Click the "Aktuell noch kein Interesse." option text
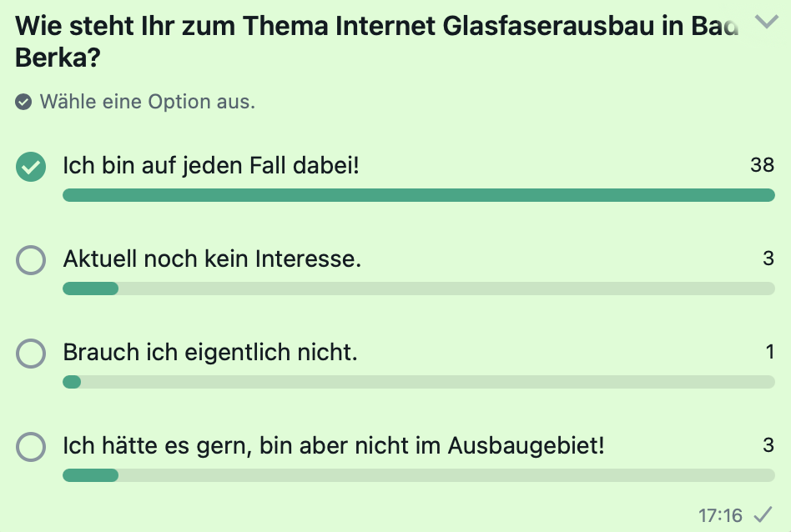Image resolution: width=791 pixels, height=532 pixels. coord(212,259)
